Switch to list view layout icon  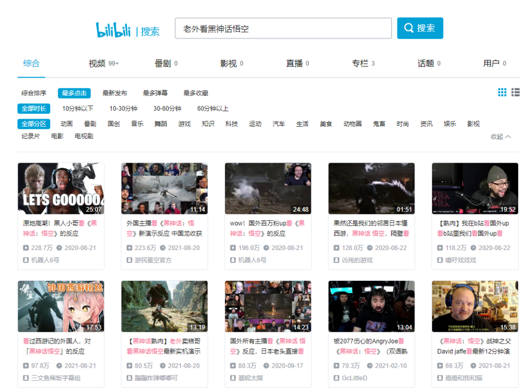click(x=516, y=92)
